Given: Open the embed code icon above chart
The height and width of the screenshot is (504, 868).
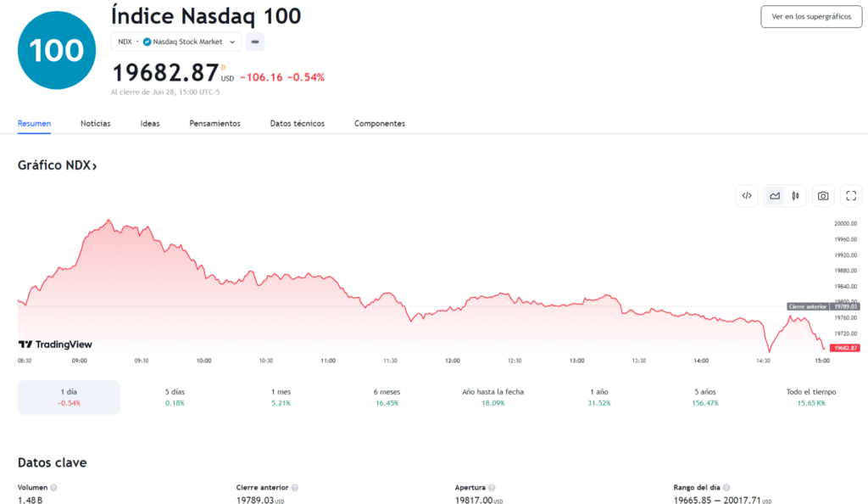Looking at the screenshot, I should click(747, 195).
